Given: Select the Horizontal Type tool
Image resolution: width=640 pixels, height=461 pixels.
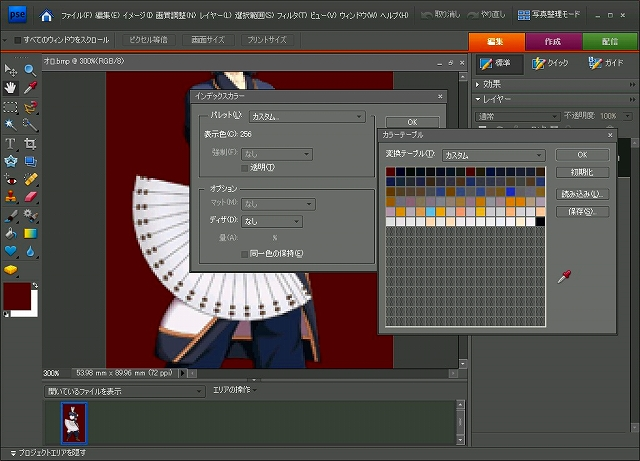Looking at the screenshot, I should (x=11, y=143).
